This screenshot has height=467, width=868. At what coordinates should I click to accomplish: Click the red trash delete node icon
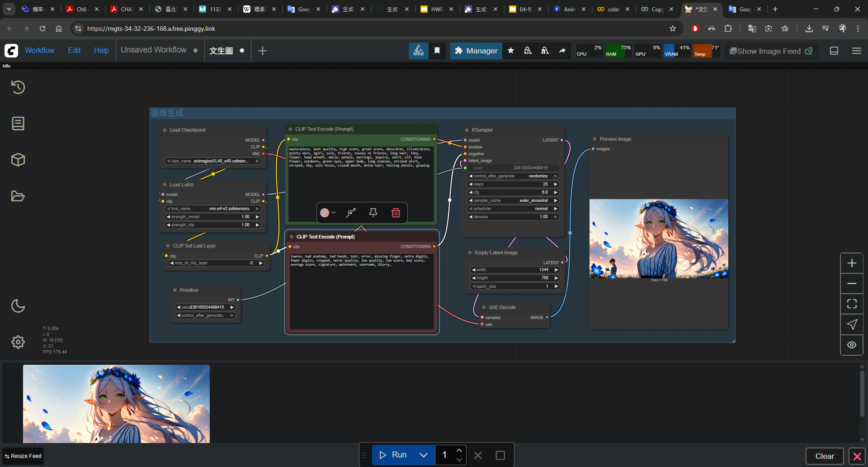[x=396, y=213]
